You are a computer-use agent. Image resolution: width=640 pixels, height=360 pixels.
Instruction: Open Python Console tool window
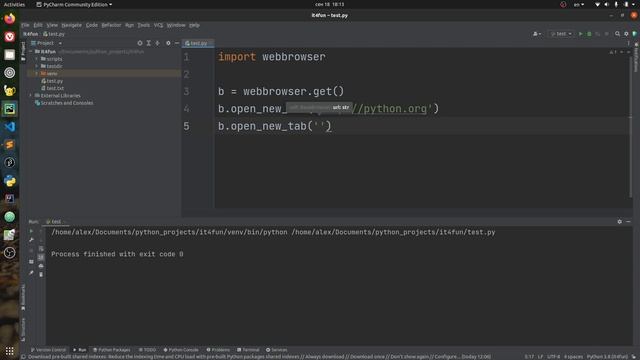(x=181, y=350)
